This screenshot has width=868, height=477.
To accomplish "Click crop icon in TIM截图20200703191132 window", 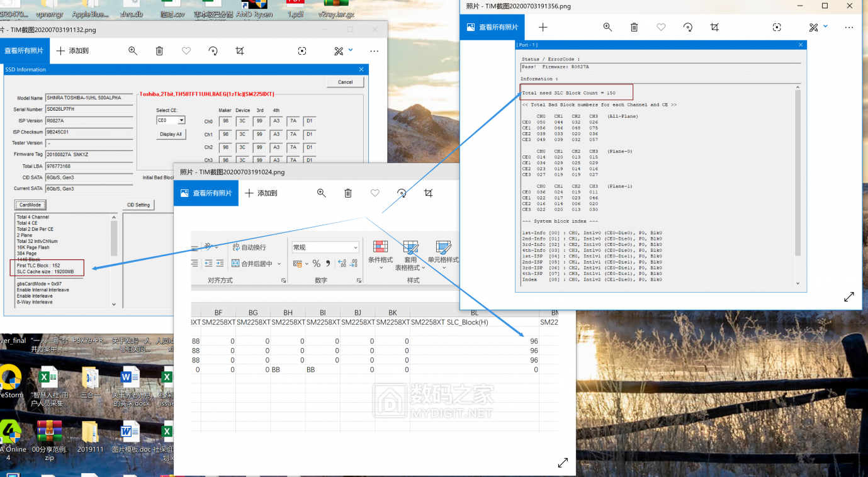I will (x=240, y=51).
